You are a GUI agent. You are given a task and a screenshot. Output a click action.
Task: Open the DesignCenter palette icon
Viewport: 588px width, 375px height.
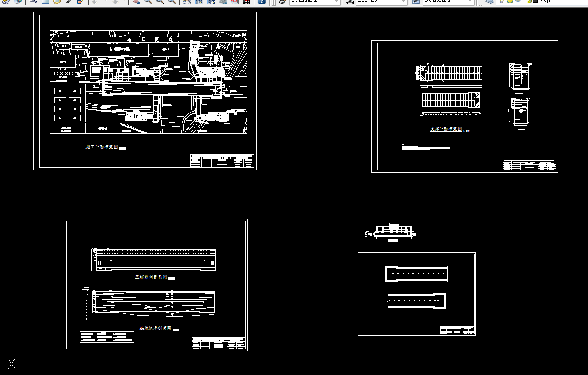point(199,1)
